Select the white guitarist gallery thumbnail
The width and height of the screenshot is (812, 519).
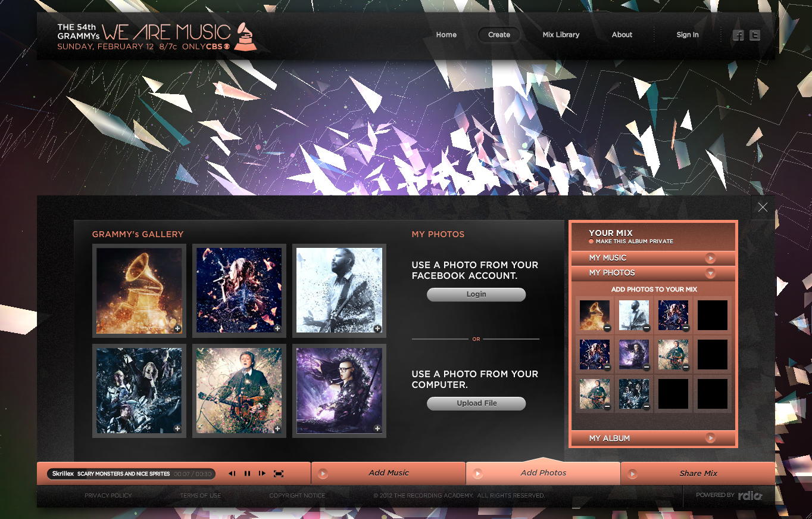point(339,290)
